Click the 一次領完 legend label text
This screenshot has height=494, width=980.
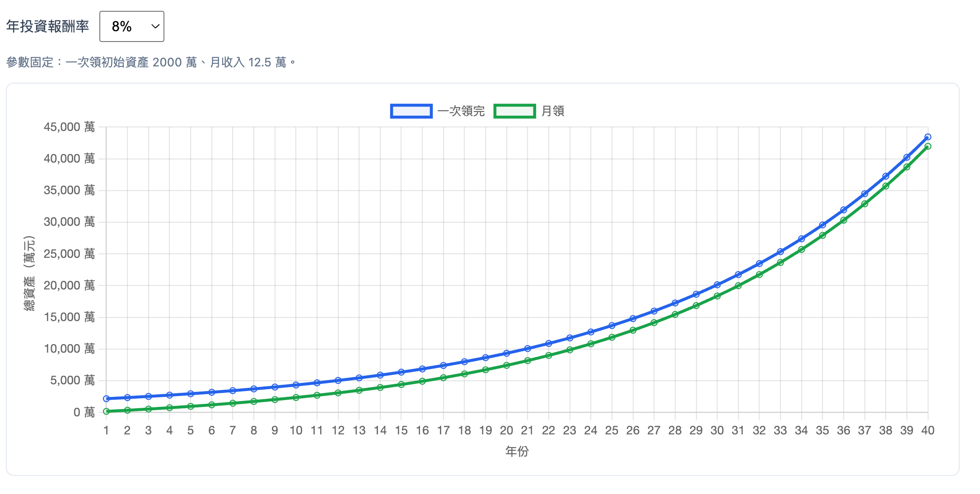[461, 111]
